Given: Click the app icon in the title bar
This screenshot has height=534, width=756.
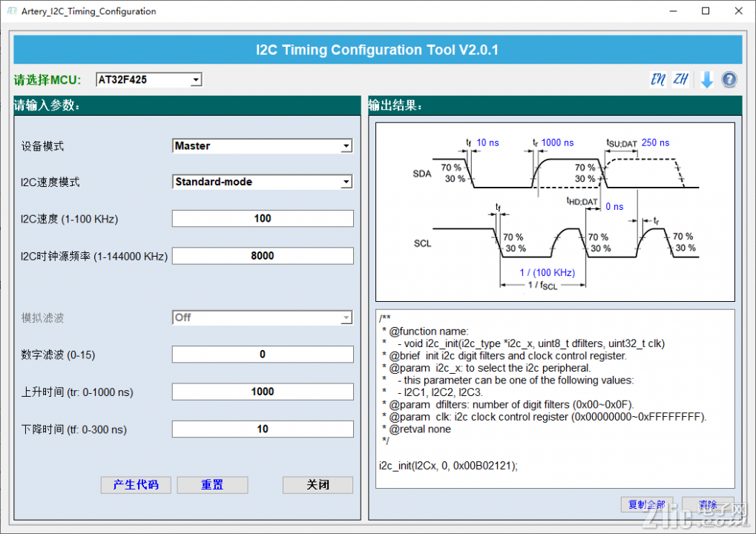Looking at the screenshot, I should 12,10.
